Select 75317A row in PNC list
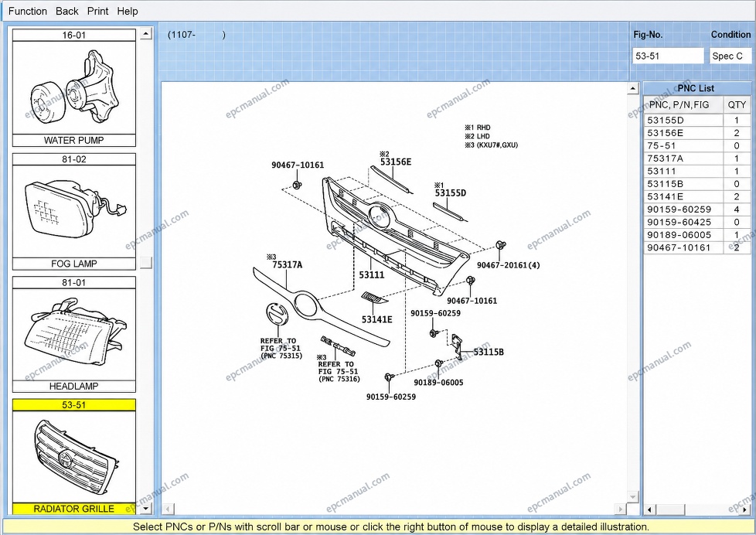This screenshot has height=535, width=756. pos(697,158)
